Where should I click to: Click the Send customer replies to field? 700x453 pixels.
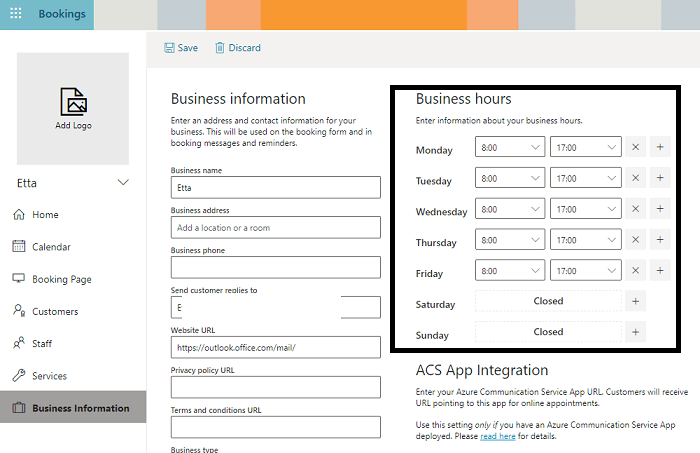point(275,308)
